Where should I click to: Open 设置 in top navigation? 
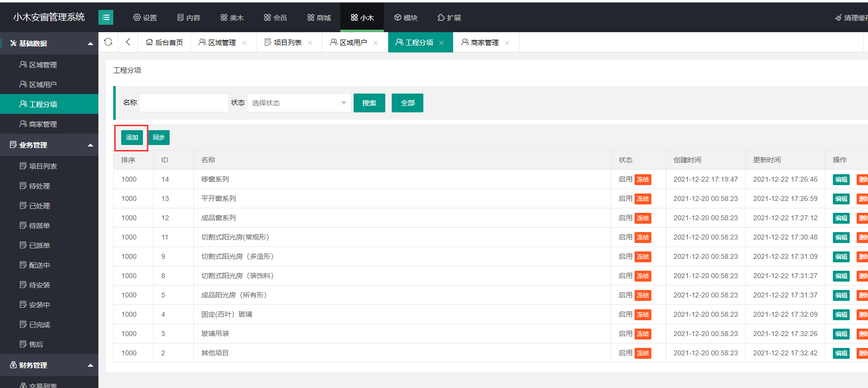(x=145, y=17)
